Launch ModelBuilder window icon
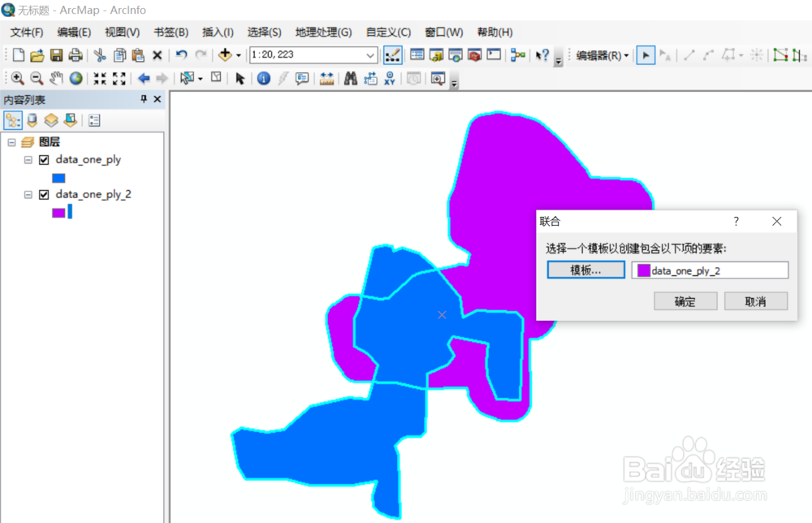The image size is (812, 523). [517, 55]
